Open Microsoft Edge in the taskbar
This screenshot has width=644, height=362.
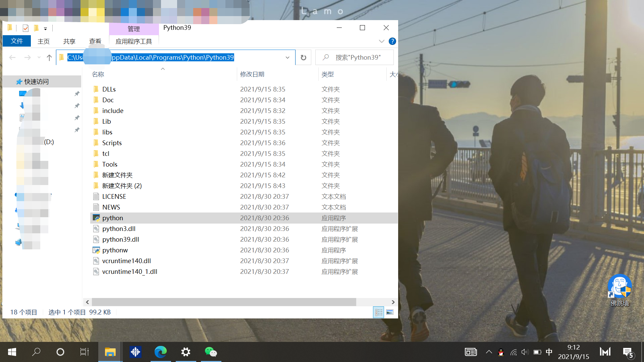(161, 352)
